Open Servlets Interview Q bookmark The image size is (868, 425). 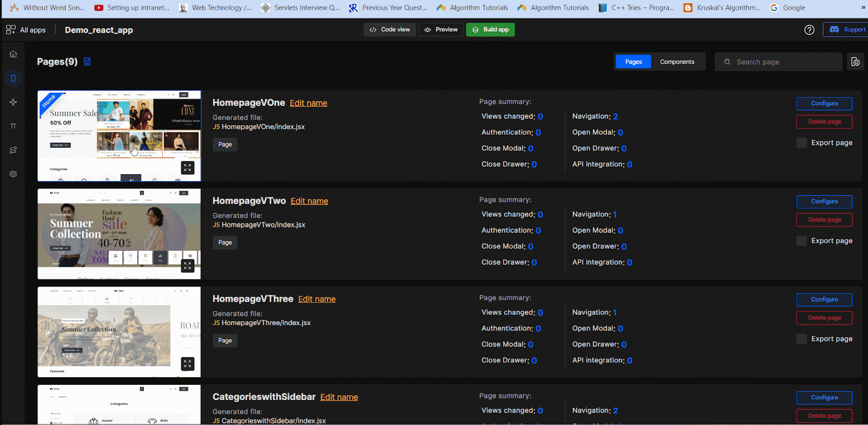click(x=300, y=8)
